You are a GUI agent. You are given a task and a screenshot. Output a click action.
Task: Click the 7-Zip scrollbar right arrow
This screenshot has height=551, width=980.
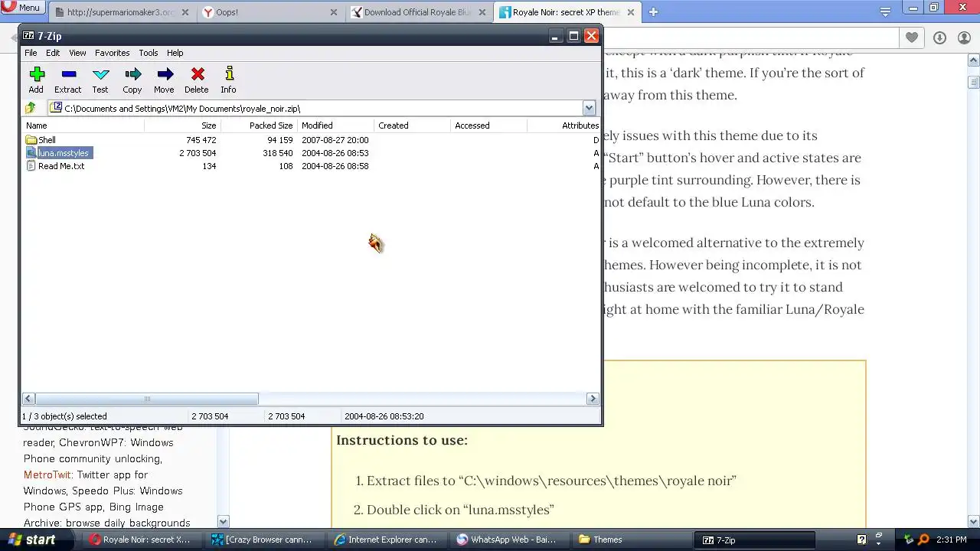[x=593, y=399]
